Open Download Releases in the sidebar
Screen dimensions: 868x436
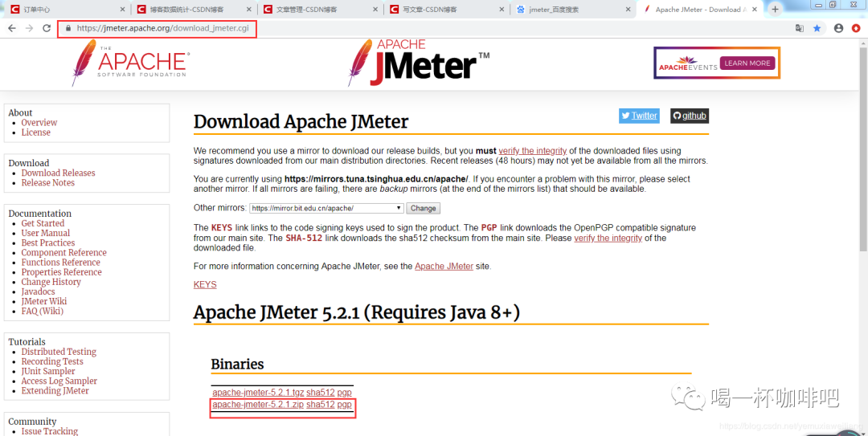58,173
